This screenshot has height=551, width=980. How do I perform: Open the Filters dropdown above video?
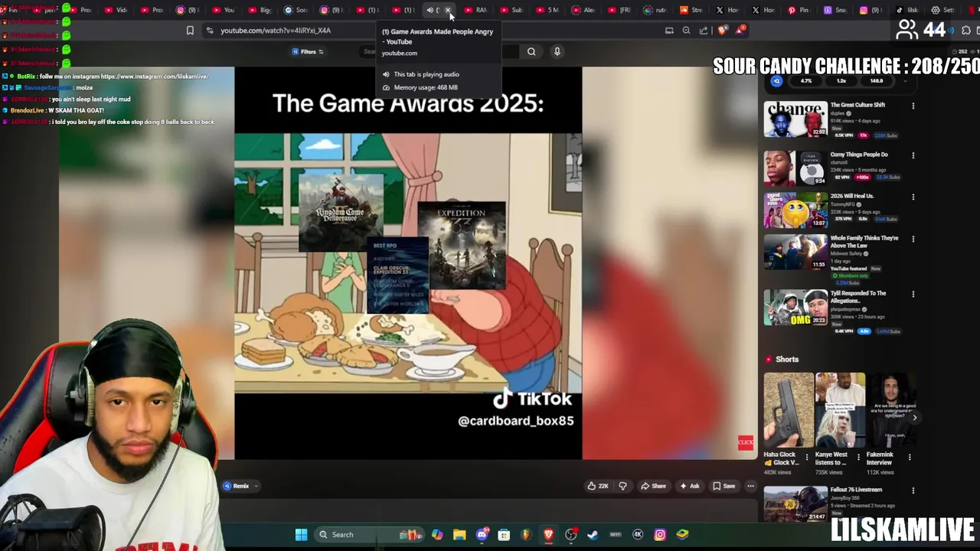click(308, 51)
